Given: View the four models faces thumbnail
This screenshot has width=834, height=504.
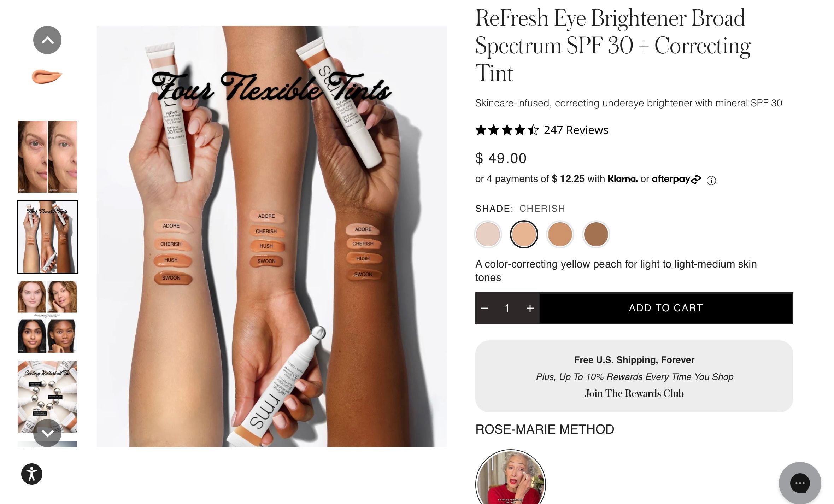Looking at the screenshot, I should (x=47, y=317).
